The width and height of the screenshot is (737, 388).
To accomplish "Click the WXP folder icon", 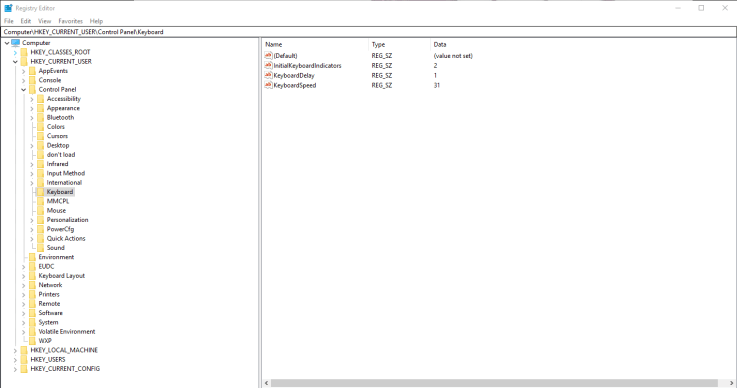I will [32, 341].
